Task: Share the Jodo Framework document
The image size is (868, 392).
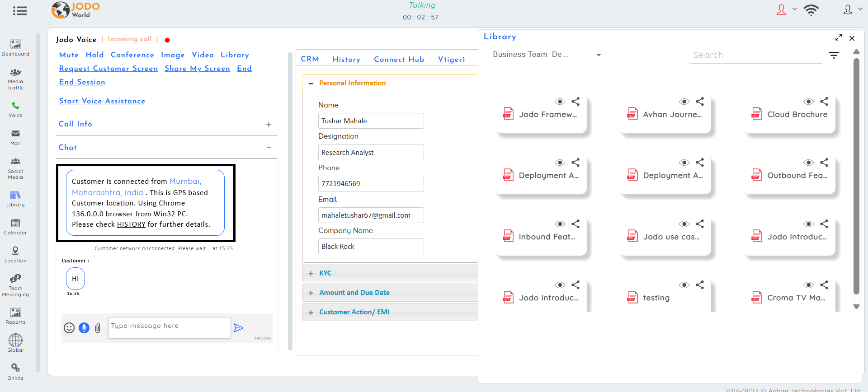Action: 576,102
